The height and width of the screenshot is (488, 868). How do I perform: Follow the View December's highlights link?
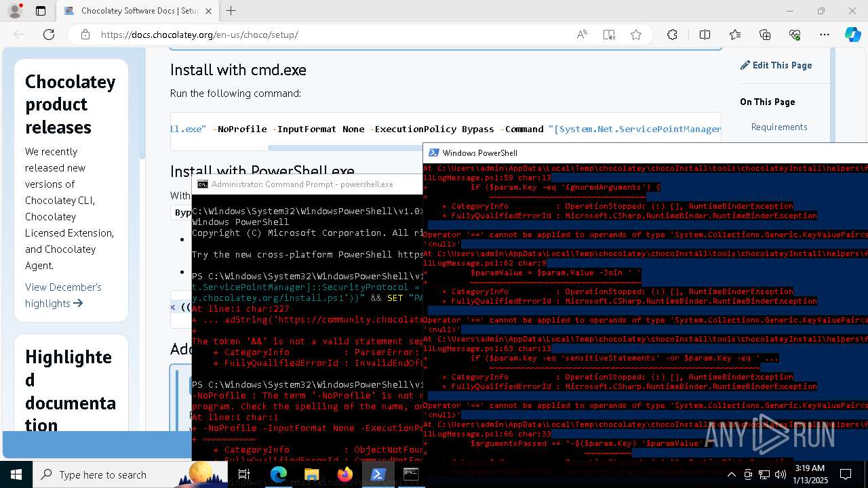point(63,295)
